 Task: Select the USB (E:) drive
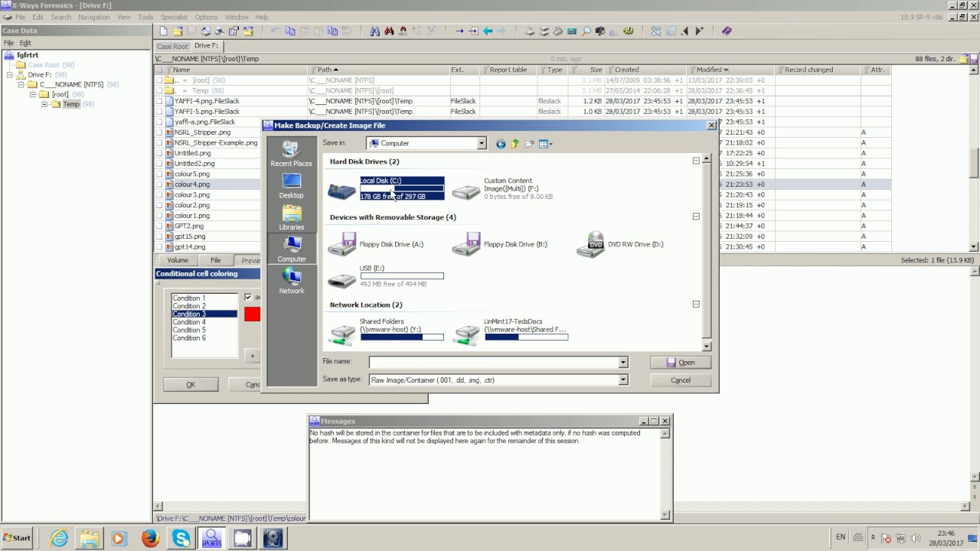click(386, 276)
